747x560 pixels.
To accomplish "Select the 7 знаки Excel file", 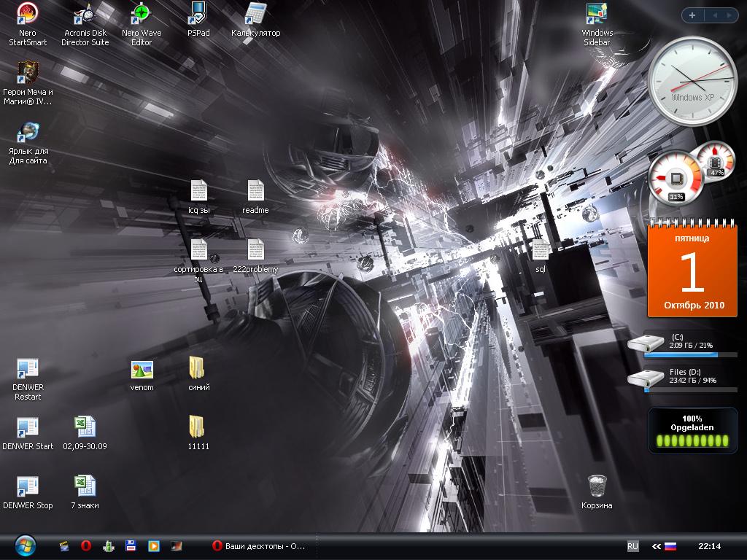I will [85, 486].
